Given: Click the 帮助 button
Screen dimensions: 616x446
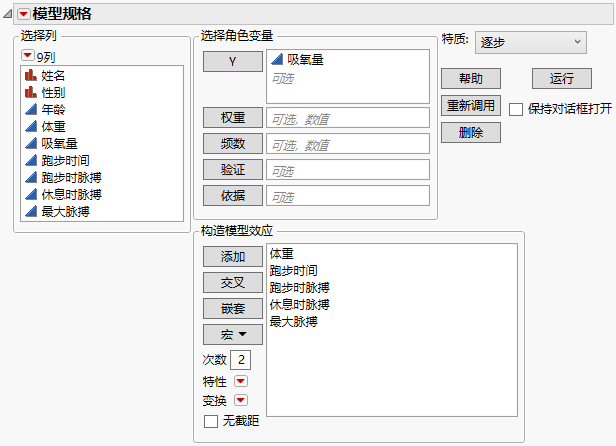Looking at the screenshot, I should pos(471,78).
